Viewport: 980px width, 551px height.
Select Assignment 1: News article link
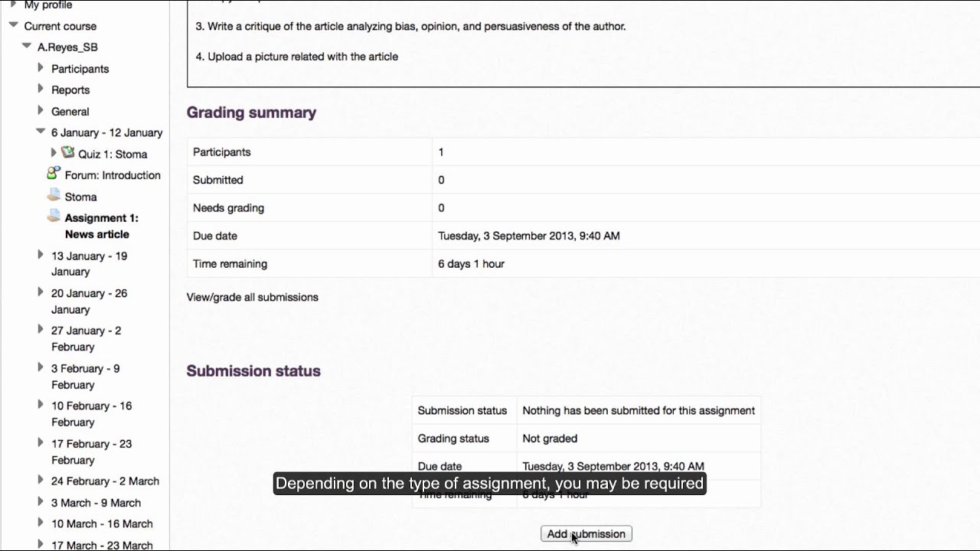tap(102, 227)
